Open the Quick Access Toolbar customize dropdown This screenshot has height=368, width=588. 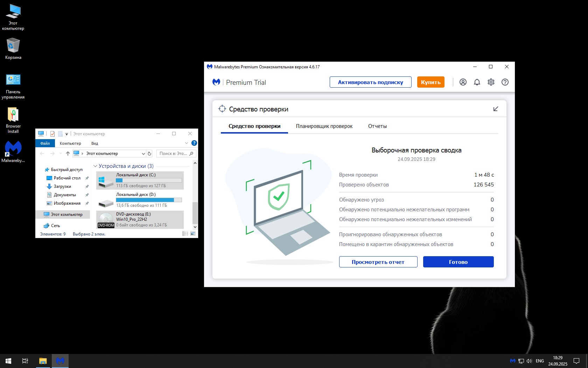66,134
